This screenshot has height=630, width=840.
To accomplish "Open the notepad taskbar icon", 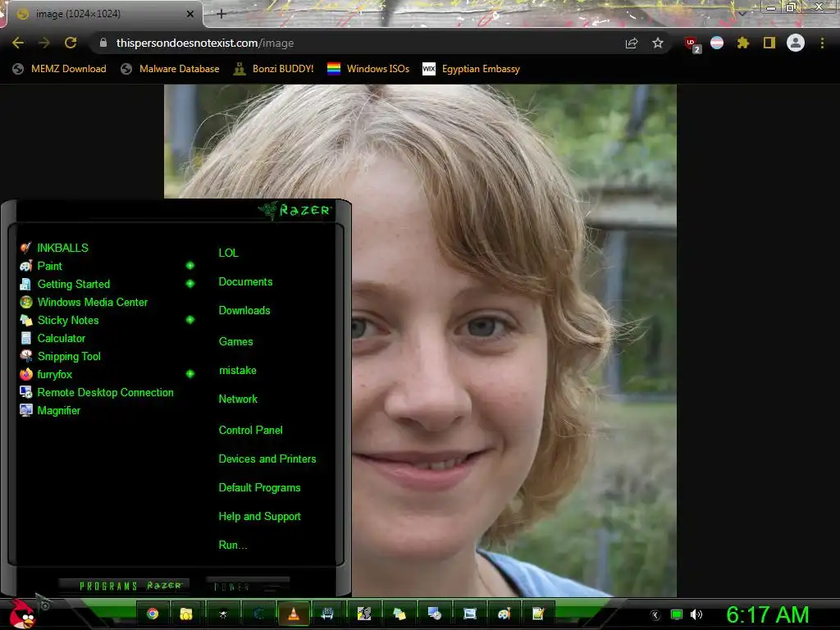I will point(538,614).
